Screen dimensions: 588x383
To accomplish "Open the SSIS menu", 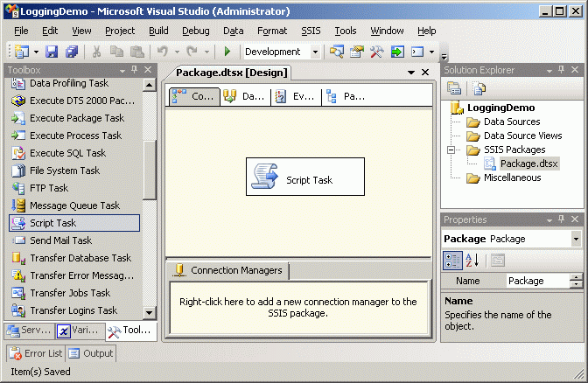I will [311, 31].
